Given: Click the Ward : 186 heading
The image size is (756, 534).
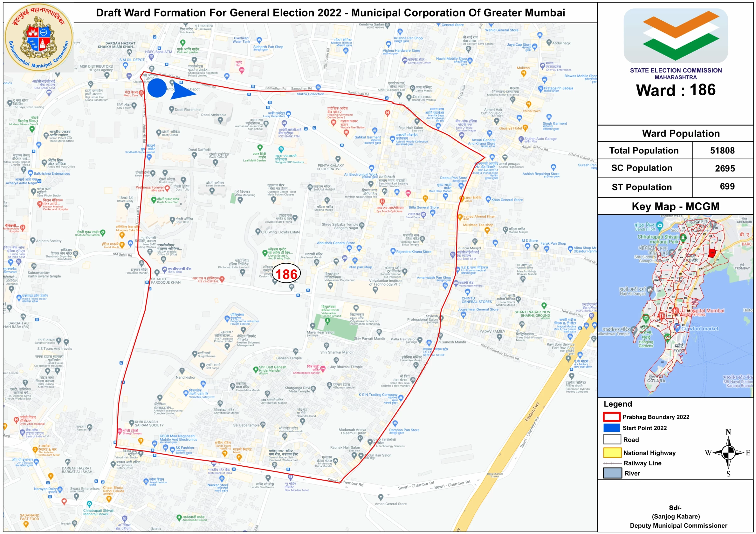Looking at the screenshot, I should (675, 90).
